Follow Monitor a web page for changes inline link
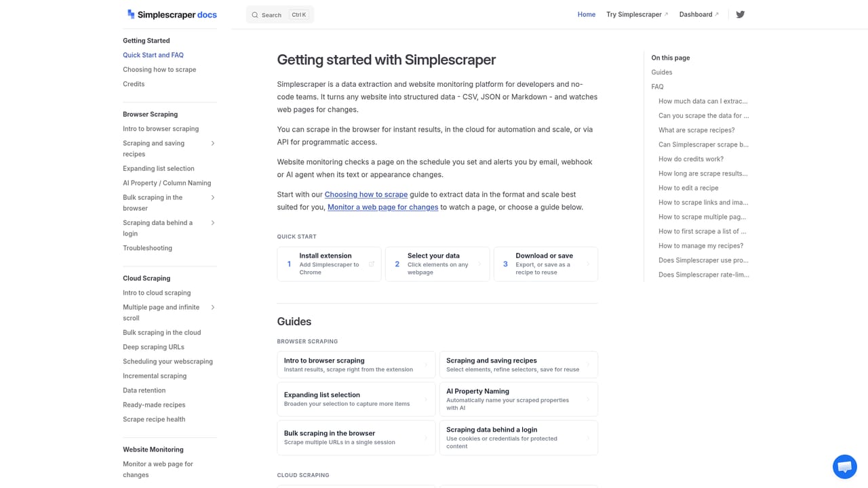Viewport: 868px width, 488px height. (383, 207)
